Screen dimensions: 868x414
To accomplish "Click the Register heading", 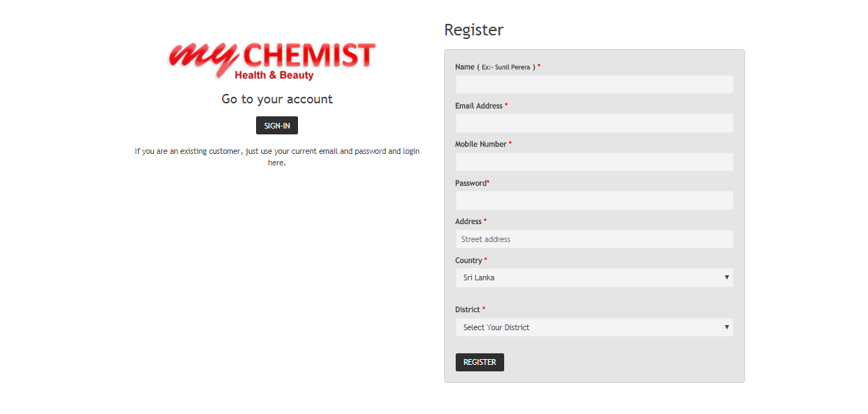I will [x=474, y=30].
